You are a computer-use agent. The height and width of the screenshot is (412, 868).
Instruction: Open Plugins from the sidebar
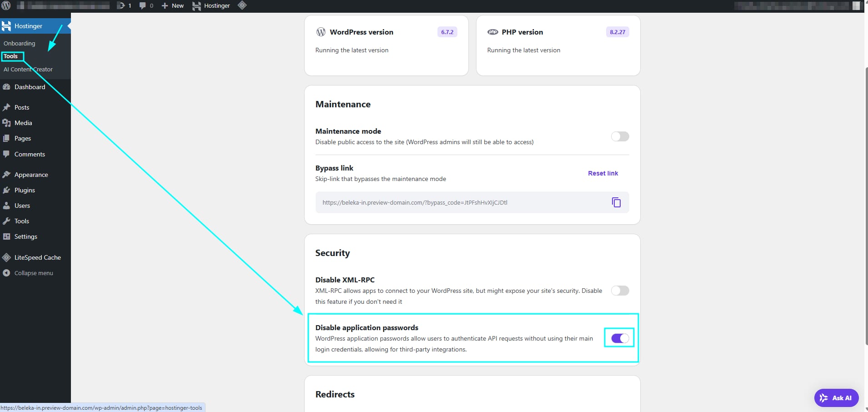click(x=25, y=190)
